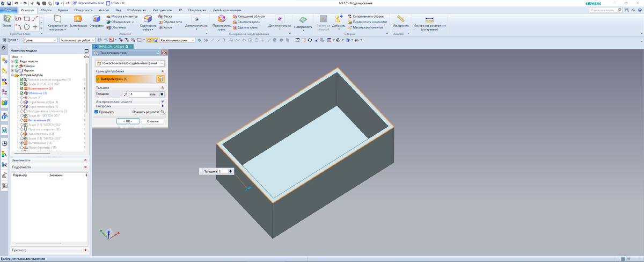Toggle checkbox for Координатная плоскость (7)
644x262 pixels.
[21, 111]
